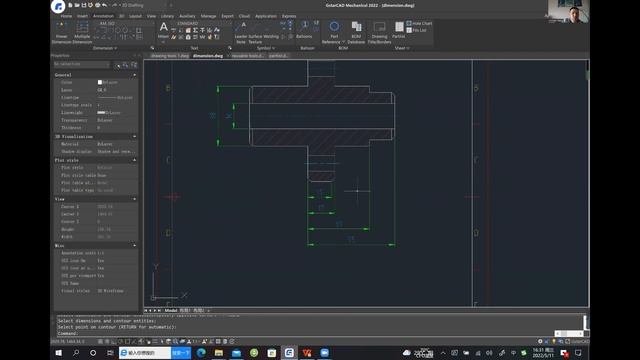This screenshot has height=360, width=640.
Task: Switch to the dimension.dwg document tab
Action: coord(208,56)
